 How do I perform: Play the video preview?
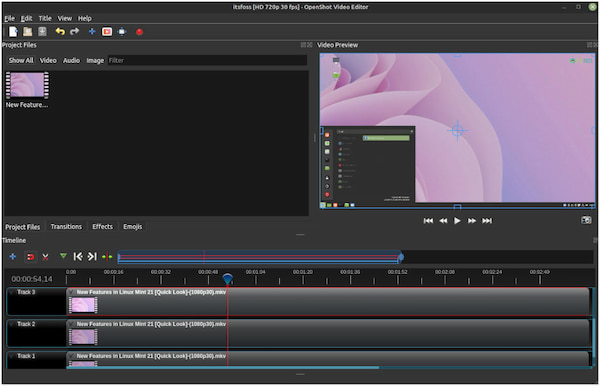pyautogui.click(x=457, y=221)
